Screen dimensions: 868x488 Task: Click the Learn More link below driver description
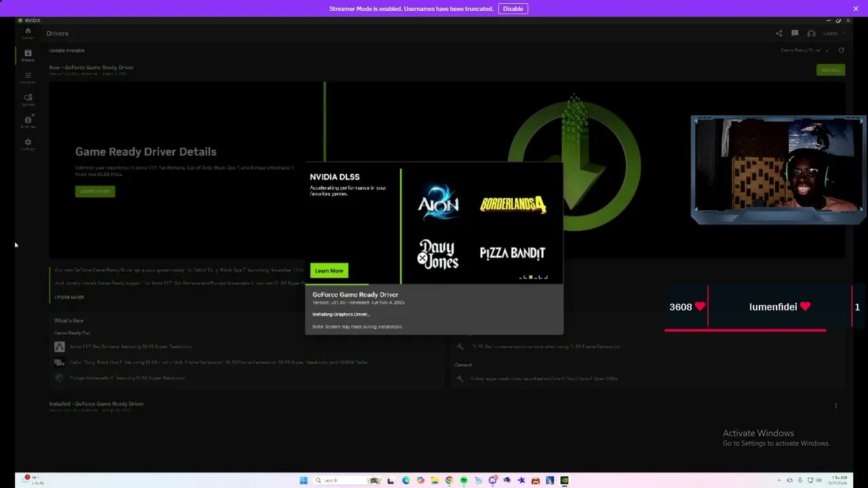(x=69, y=297)
